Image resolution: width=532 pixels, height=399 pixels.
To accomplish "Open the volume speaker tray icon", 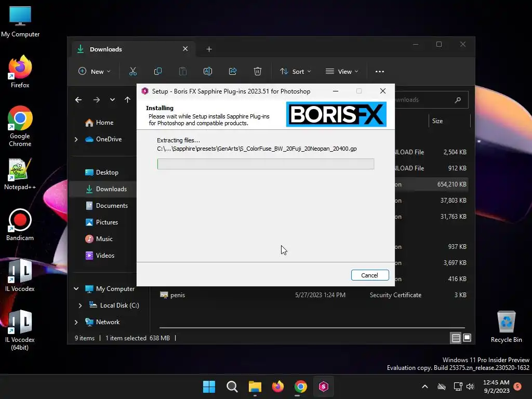I will point(470,387).
